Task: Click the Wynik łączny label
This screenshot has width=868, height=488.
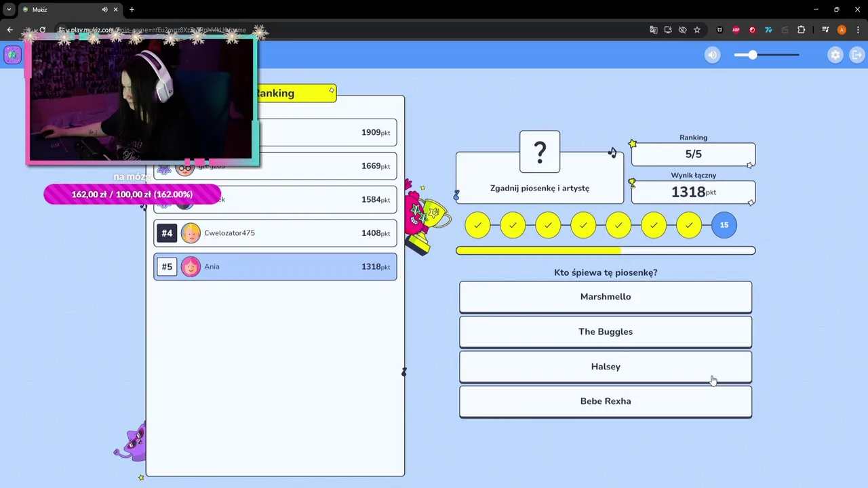Action: click(693, 175)
